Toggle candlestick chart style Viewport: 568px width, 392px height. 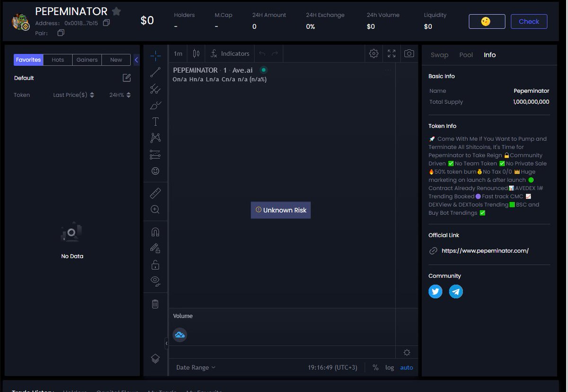pyautogui.click(x=196, y=53)
